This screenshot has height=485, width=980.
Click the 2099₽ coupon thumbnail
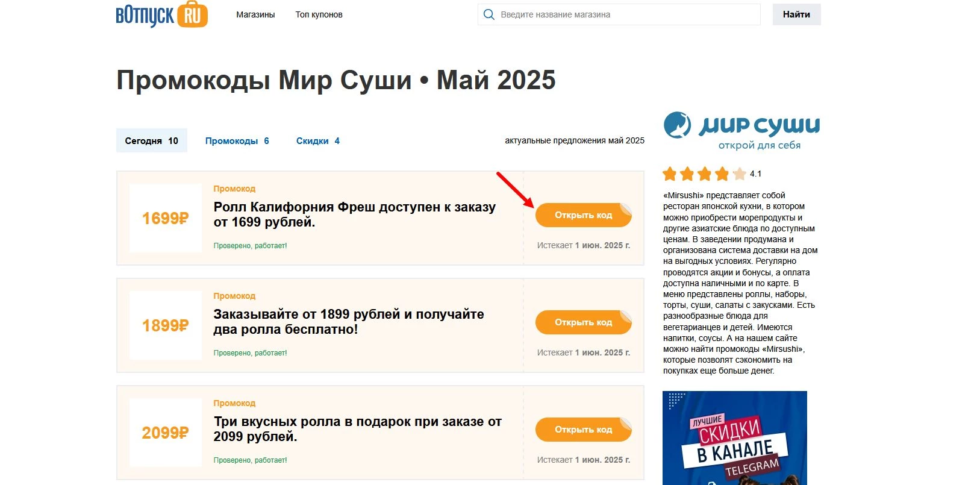(166, 433)
